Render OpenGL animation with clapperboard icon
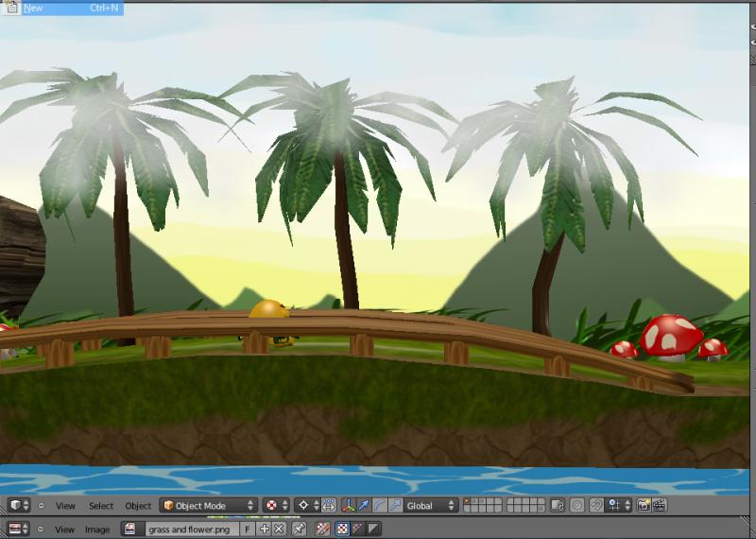The height and width of the screenshot is (539, 756). point(660,506)
